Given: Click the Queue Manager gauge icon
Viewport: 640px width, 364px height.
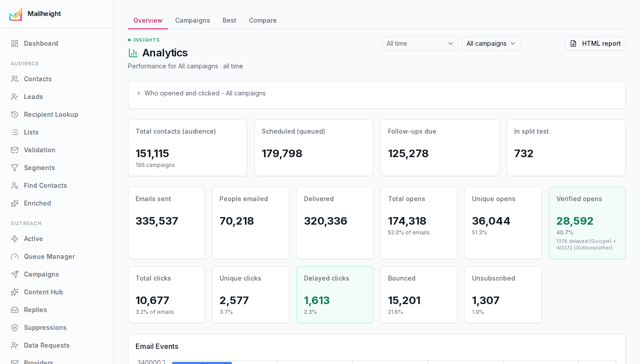Looking at the screenshot, I should [x=15, y=257].
